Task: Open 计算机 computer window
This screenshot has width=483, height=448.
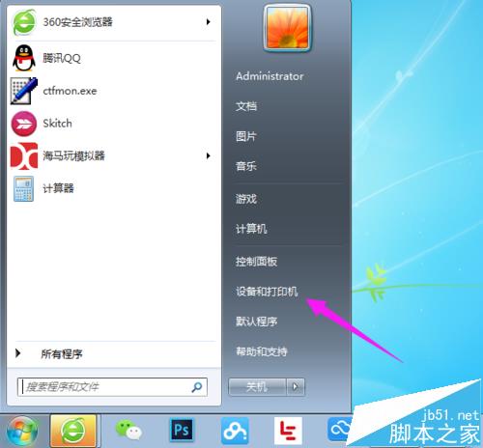Action: pos(251,229)
